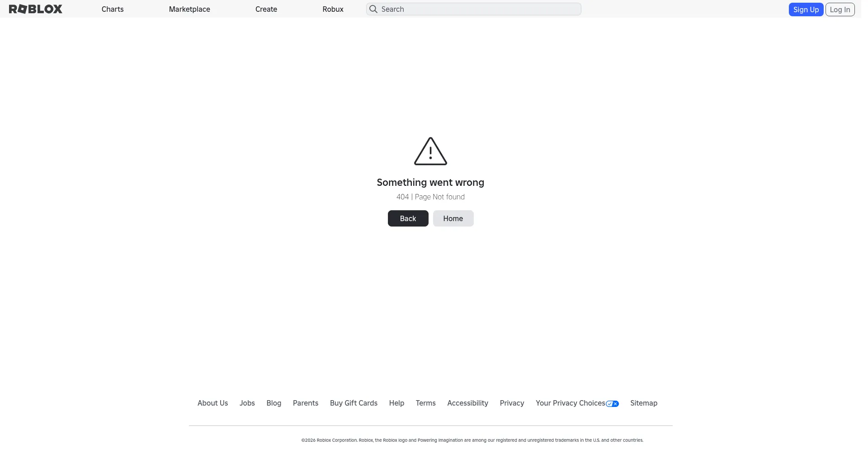Open the Buy Gift Cards link
The height and width of the screenshot is (449, 868).
tap(354, 403)
